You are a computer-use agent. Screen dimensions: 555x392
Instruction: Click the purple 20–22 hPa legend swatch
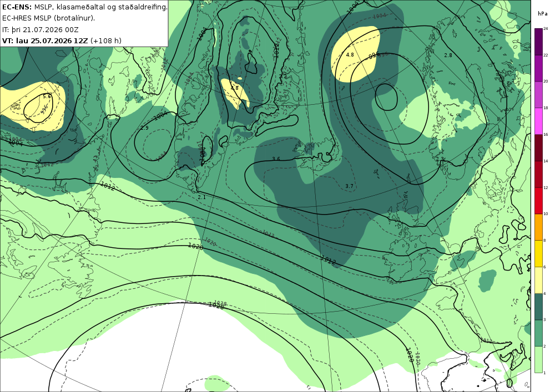pos(538,68)
